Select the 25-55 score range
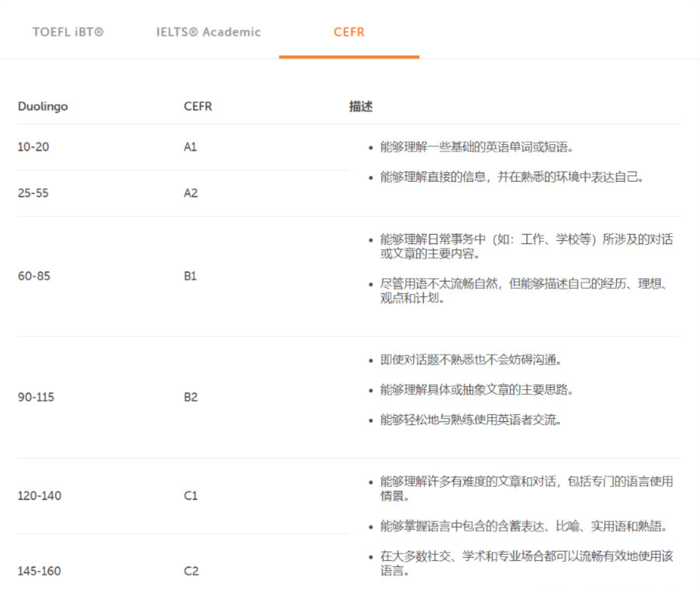Image resolution: width=700 pixels, height=590 pixels. point(33,193)
